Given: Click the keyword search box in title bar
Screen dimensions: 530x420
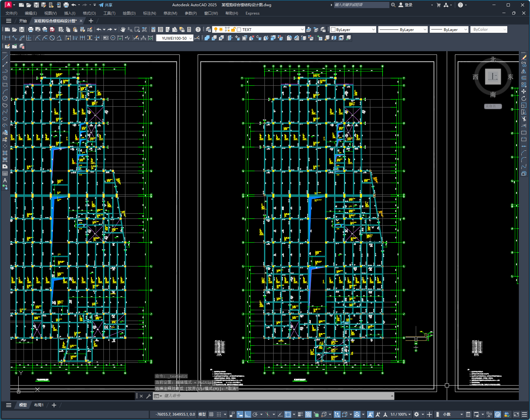Looking at the screenshot, I should pyautogui.click(x=361, y=5).
